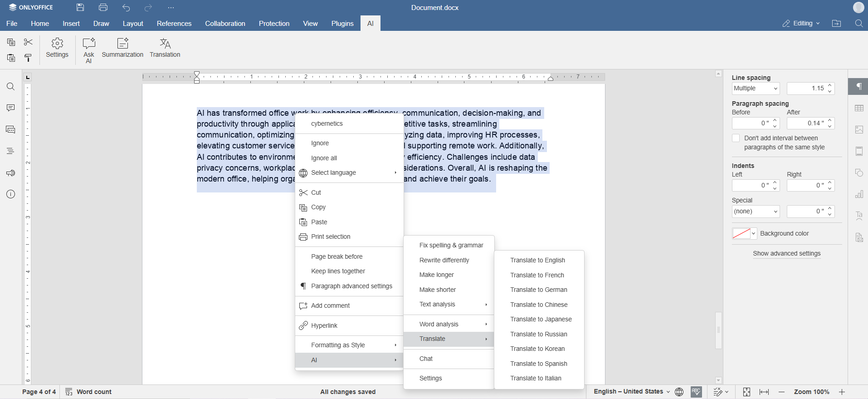
Task: Click the Ask AI toolbar button
Action: (x=89, y=50)
